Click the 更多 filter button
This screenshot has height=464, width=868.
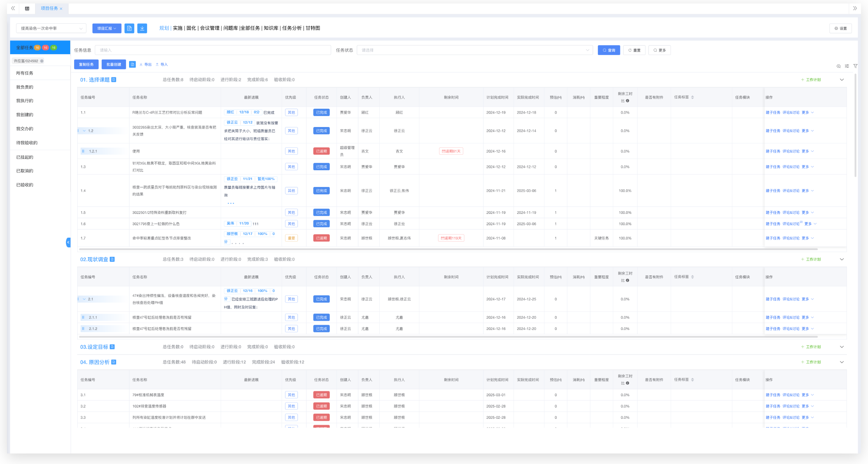point(659,50)
